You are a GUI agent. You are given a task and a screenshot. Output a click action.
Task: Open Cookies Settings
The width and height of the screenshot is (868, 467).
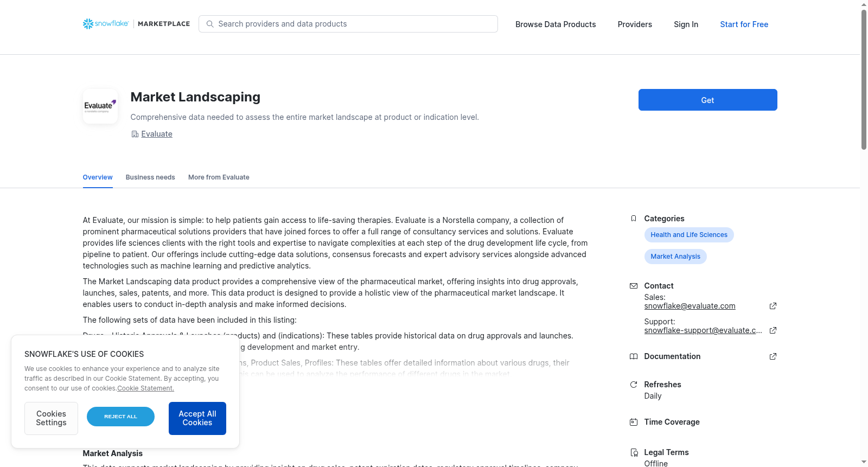[x=51, y=418]
